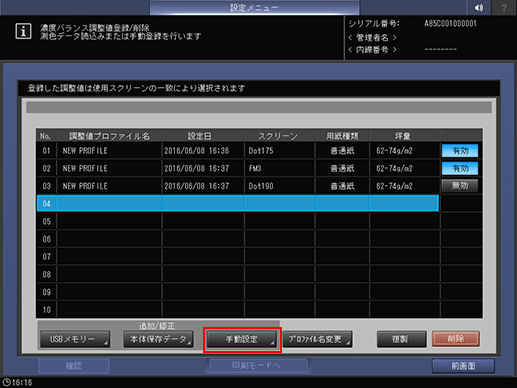517x388 pixels.
Task: Click the clock icon in status bar
Action: [x=6, y=382]
